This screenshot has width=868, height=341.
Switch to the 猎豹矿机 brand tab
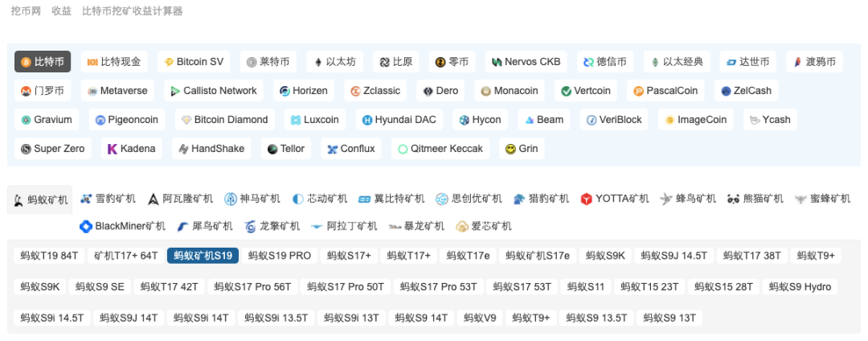[x=541, y=199]
